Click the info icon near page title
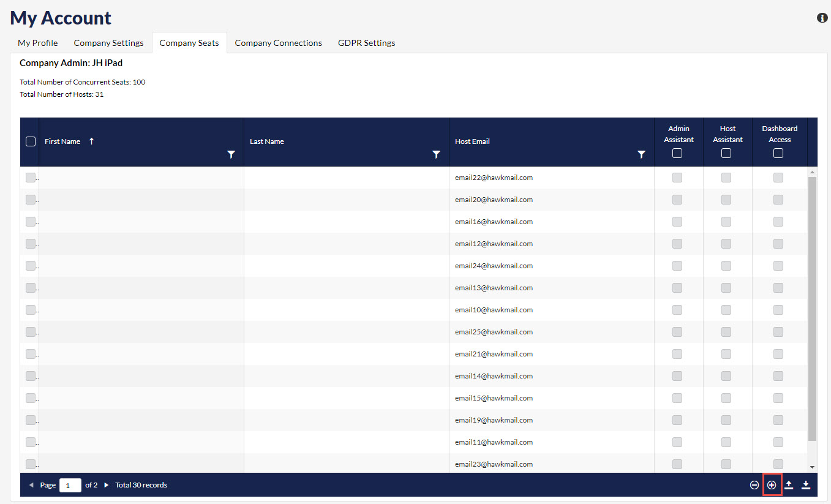 [822, 18]
